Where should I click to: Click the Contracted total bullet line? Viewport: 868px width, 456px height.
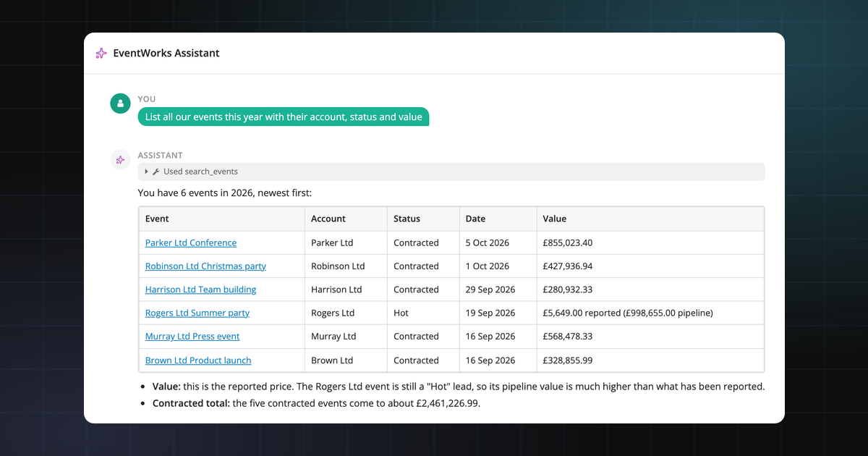tap(316, 404)
